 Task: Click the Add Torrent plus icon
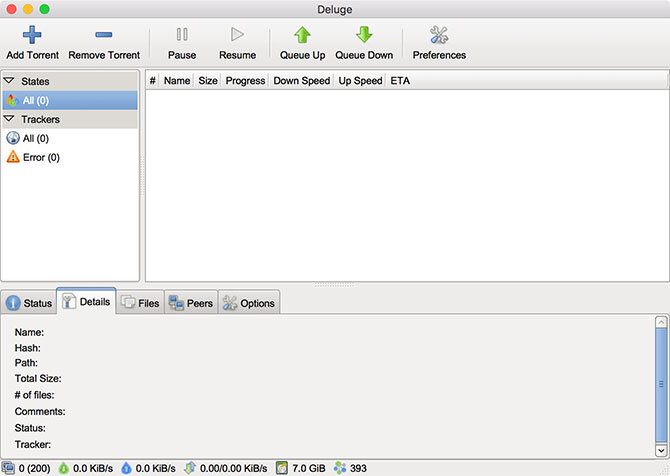click(32, 35)
